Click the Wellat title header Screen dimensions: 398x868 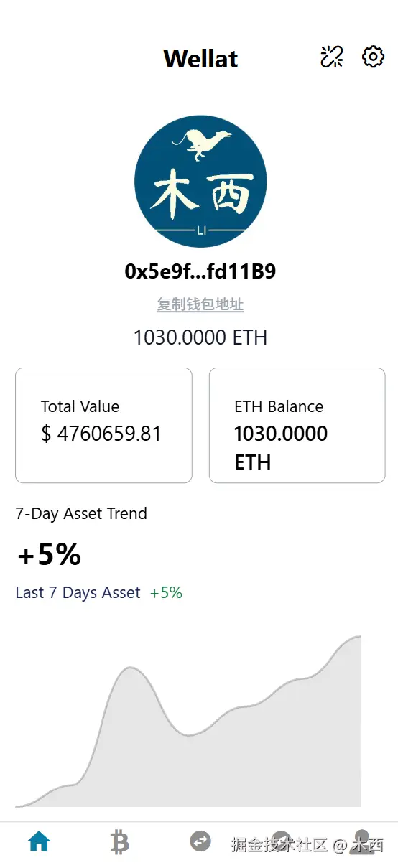point(200,58)
